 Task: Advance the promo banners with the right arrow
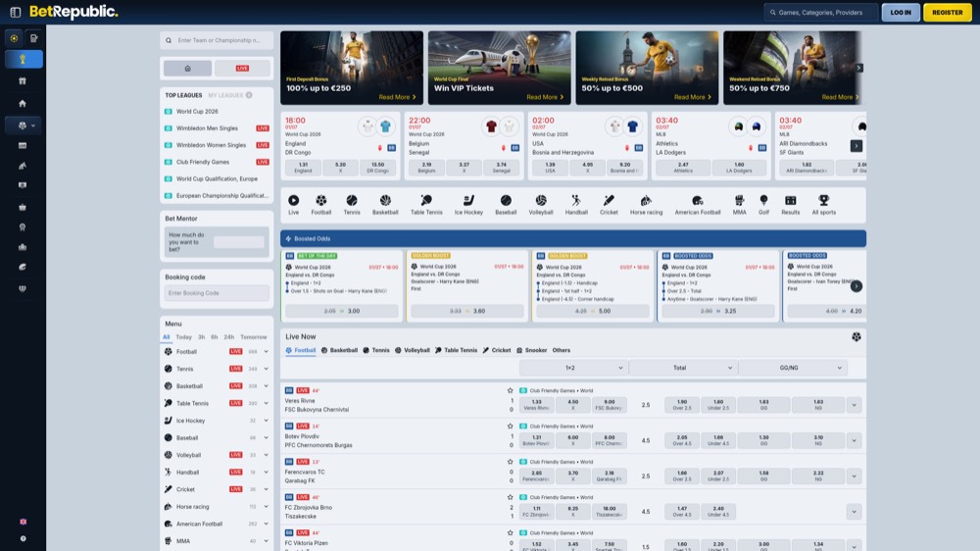[858, 68]
